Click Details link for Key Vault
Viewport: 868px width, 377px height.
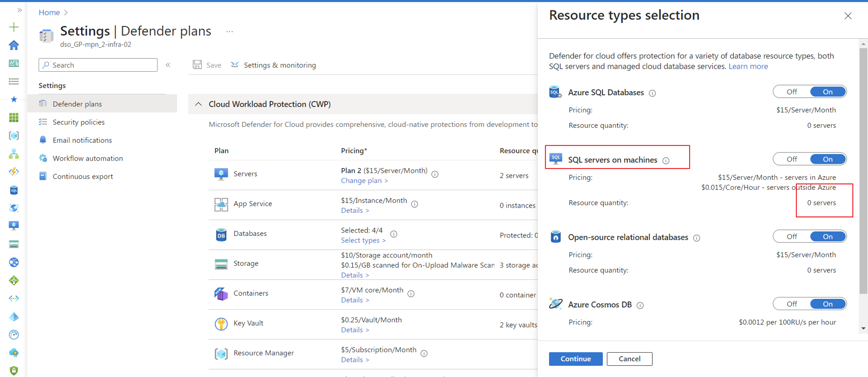[355, 330]
